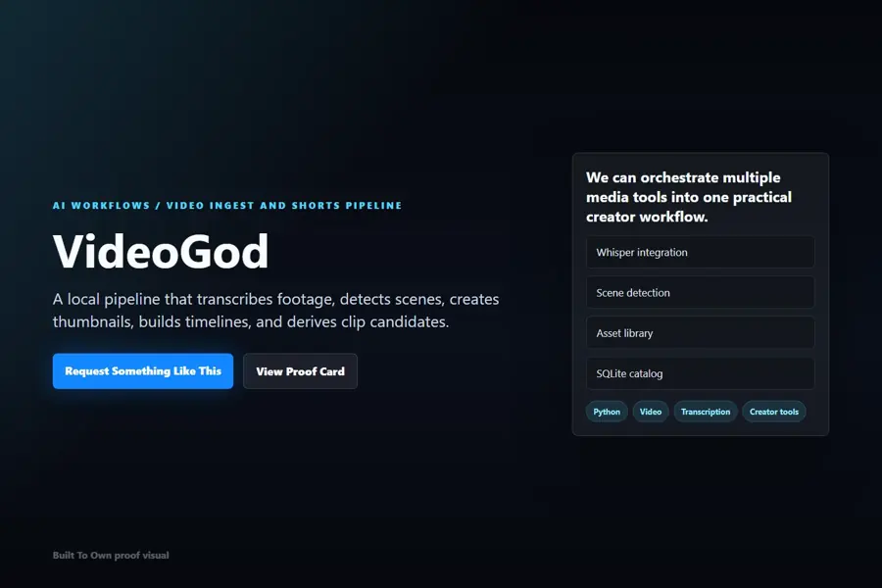The image size is (882, 588).
Task: Open the View Proof Card button
Action: [301, 370]
